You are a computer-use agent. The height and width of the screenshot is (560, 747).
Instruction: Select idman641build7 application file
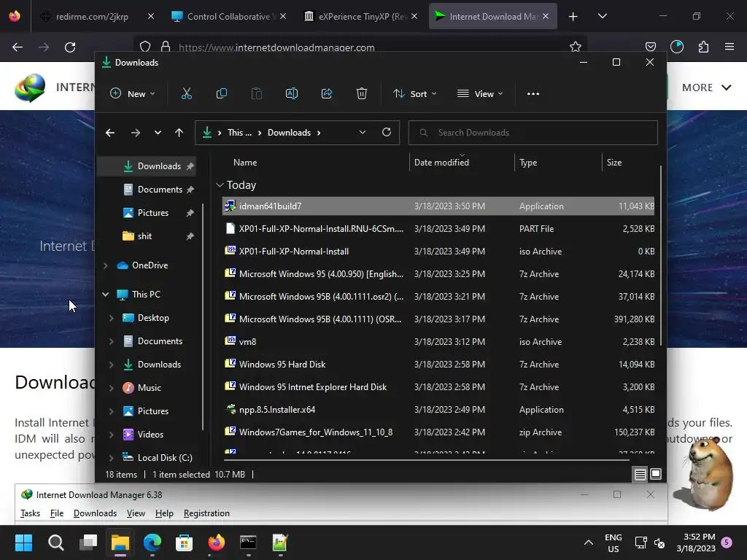[x=438, y=206]
